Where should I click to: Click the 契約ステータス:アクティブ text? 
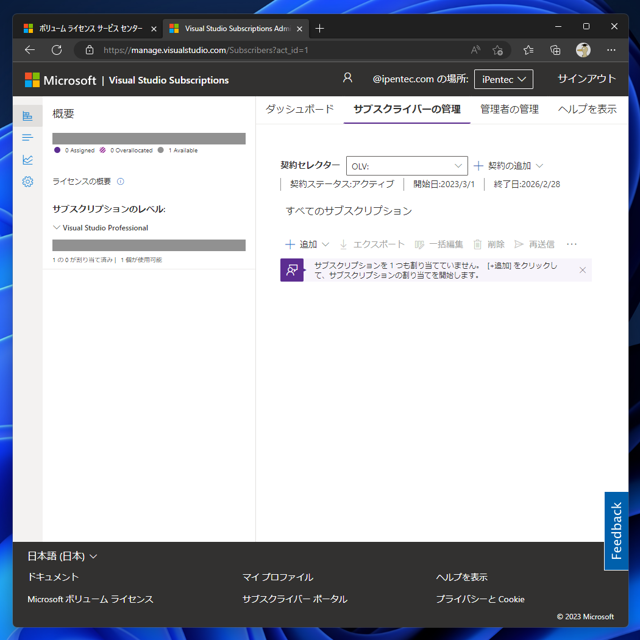point(342,184)
